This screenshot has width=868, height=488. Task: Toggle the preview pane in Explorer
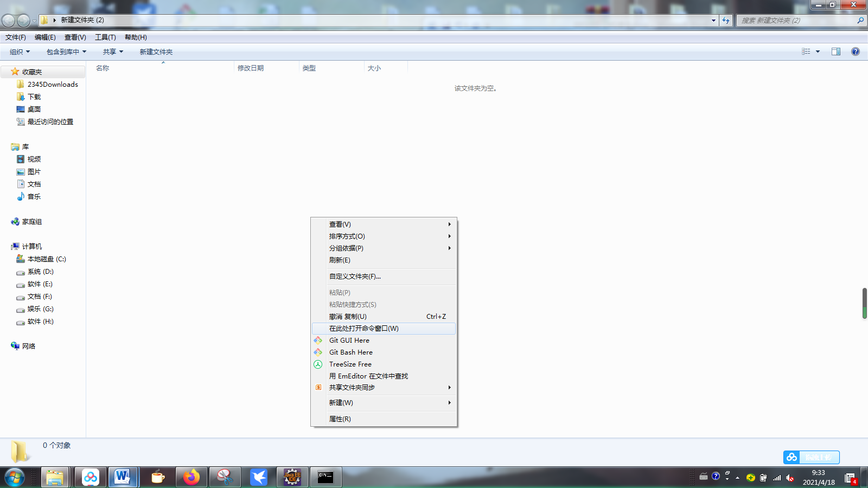pyautogui.click(x=836, y=52)
